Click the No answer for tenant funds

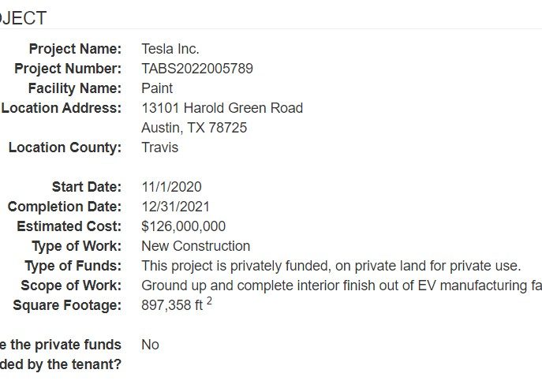point(150,345)
